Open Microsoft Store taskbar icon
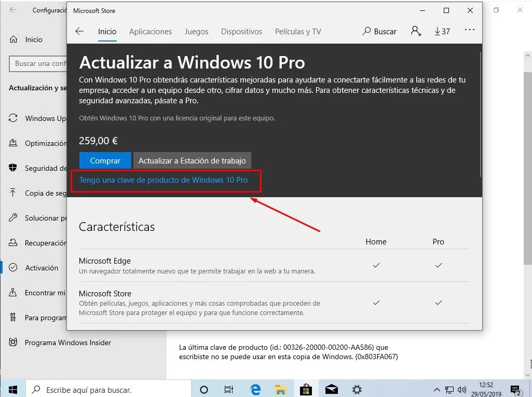 pyautogui.click(x=306, y=390)
